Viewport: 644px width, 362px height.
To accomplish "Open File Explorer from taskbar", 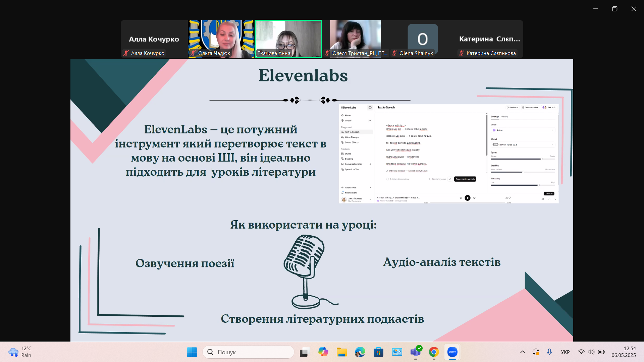I will [x=341, y=352].
